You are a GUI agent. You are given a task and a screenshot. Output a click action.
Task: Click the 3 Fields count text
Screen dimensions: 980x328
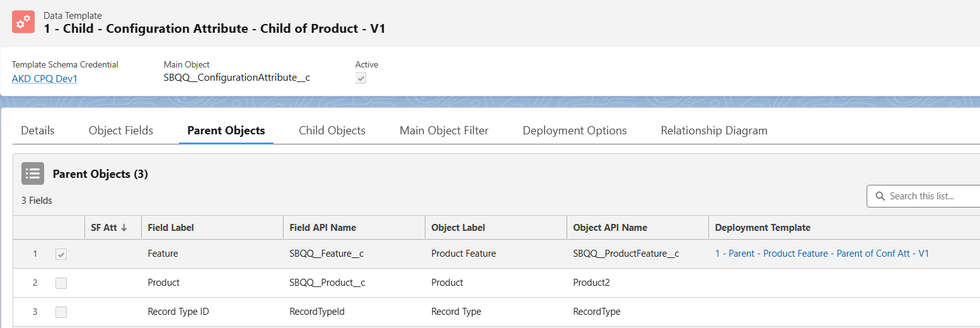pos(37,201)
